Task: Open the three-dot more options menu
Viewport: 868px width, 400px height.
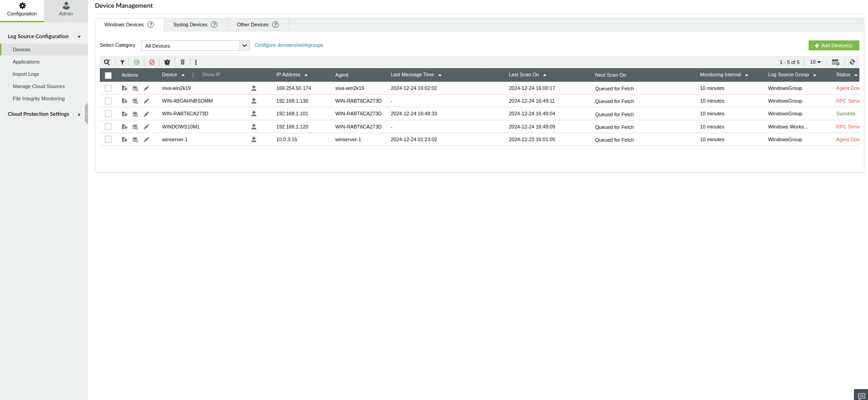Action: (x=196, y=62)
